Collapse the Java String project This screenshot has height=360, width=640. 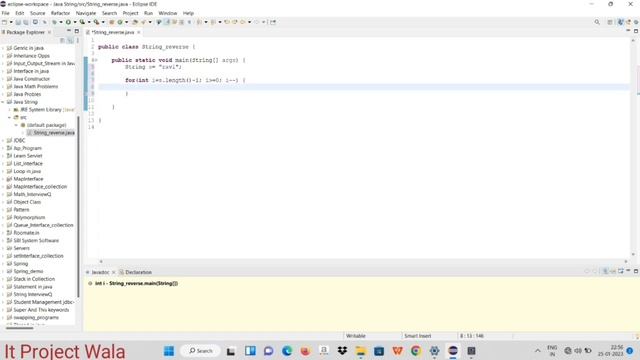tap(3, 102)
